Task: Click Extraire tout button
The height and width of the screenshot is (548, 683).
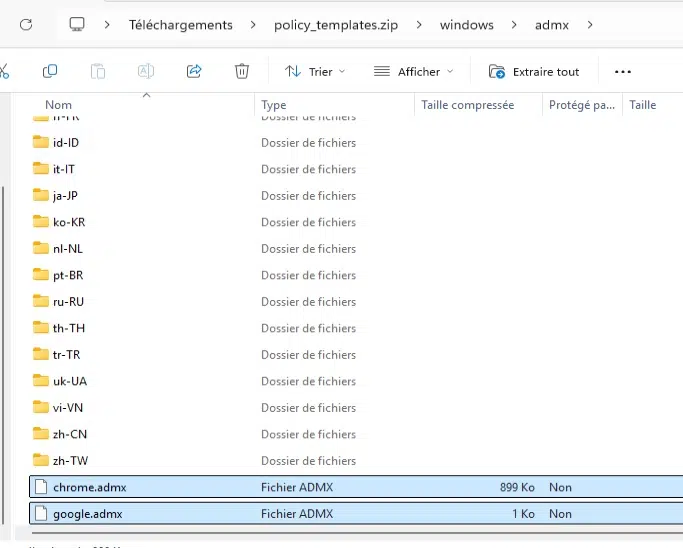Action: click(x=534, y=71)
